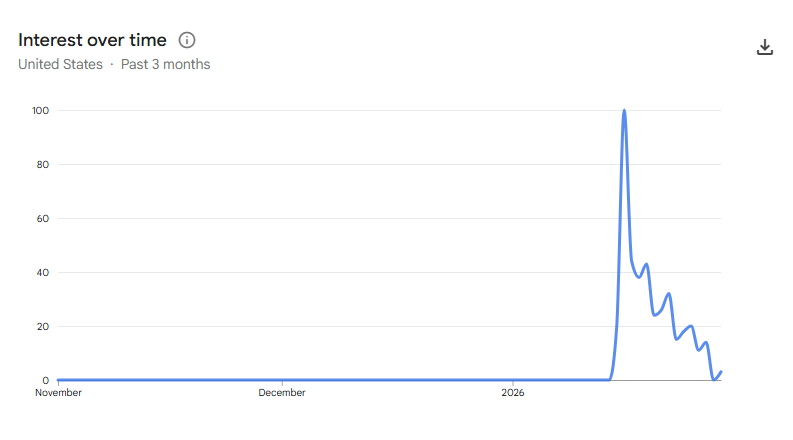
Task: Click the peak of the trend line
Action: point(624,111)
